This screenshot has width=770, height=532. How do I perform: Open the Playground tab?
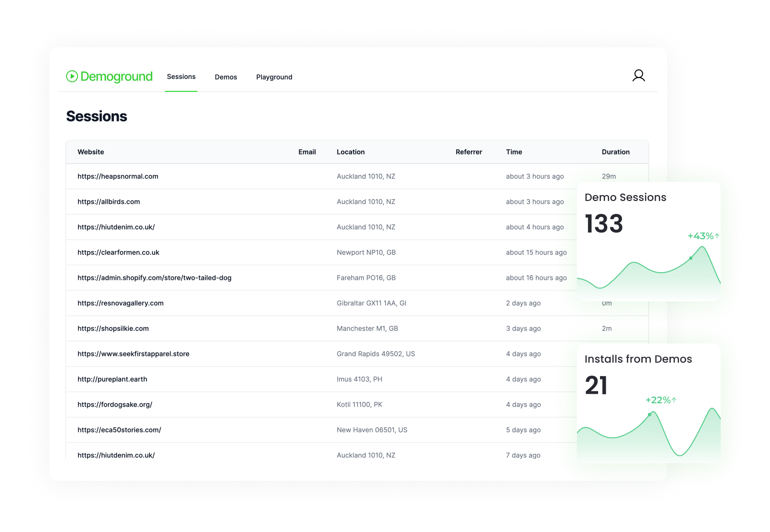274,77
